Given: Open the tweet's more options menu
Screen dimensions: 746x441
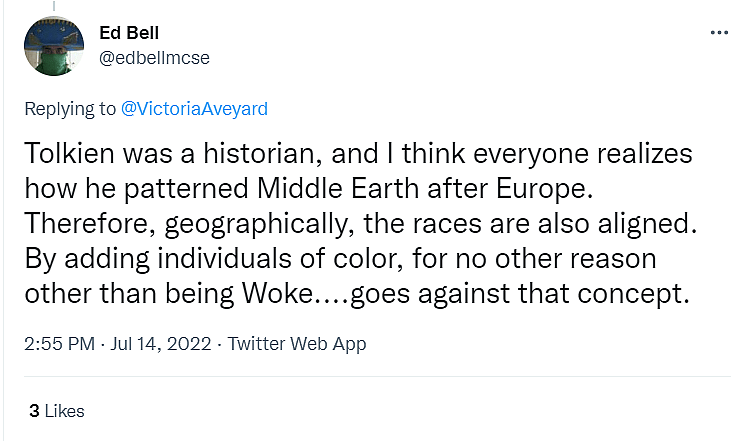Looking at the screenshot, I should click(719, 32).
